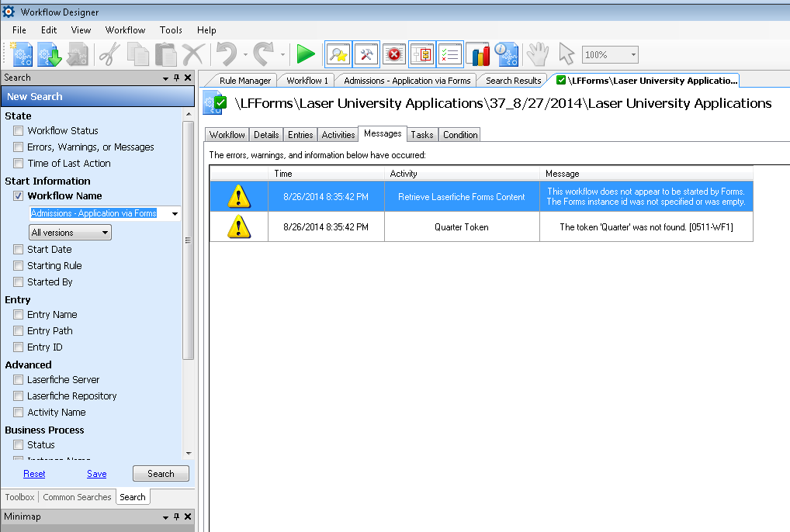This screenshot has width=790, height=532.
Task: Switch to the Search Results tab
Action: (x=514, y=81)
